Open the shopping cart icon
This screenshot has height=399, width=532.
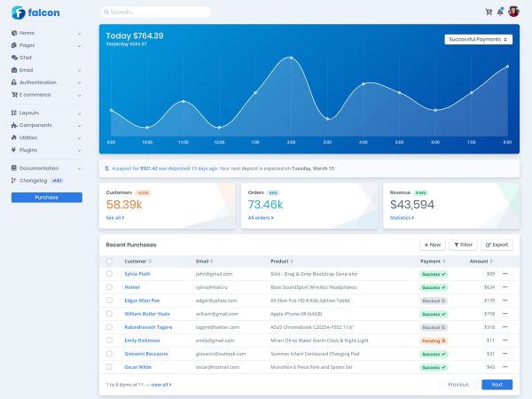point(489,12)
